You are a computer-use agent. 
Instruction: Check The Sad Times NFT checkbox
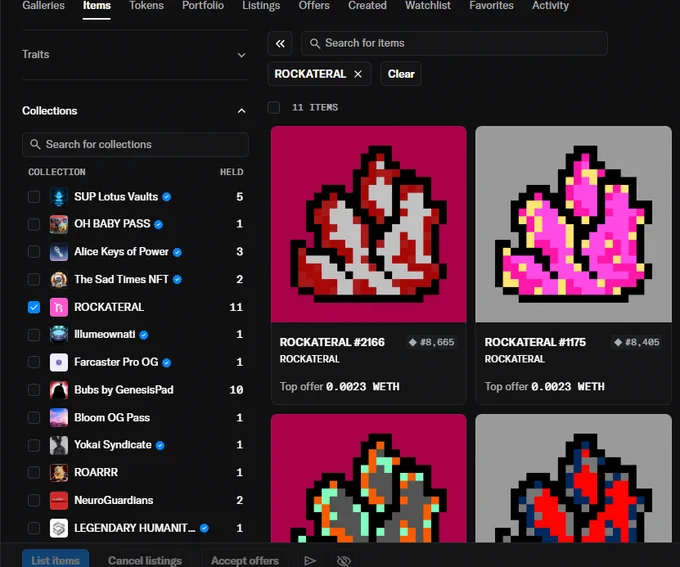[34, 279]
